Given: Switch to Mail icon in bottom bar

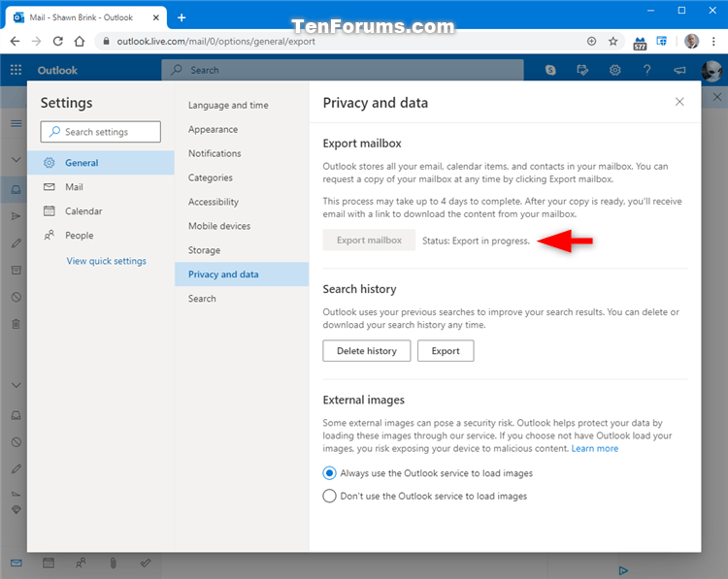Looking at the screenshot, I should pyautogui.click(x=17, y=563).
